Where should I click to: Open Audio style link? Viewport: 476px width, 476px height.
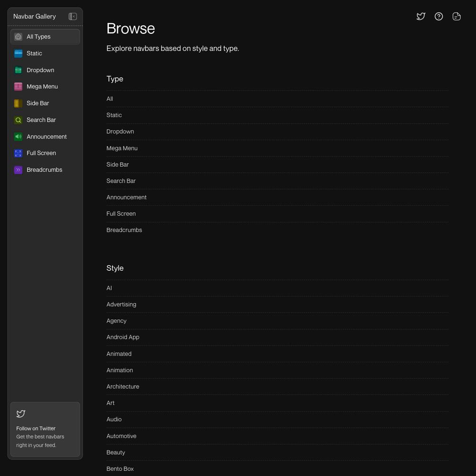pyautogui.click(x=114, y=419)
